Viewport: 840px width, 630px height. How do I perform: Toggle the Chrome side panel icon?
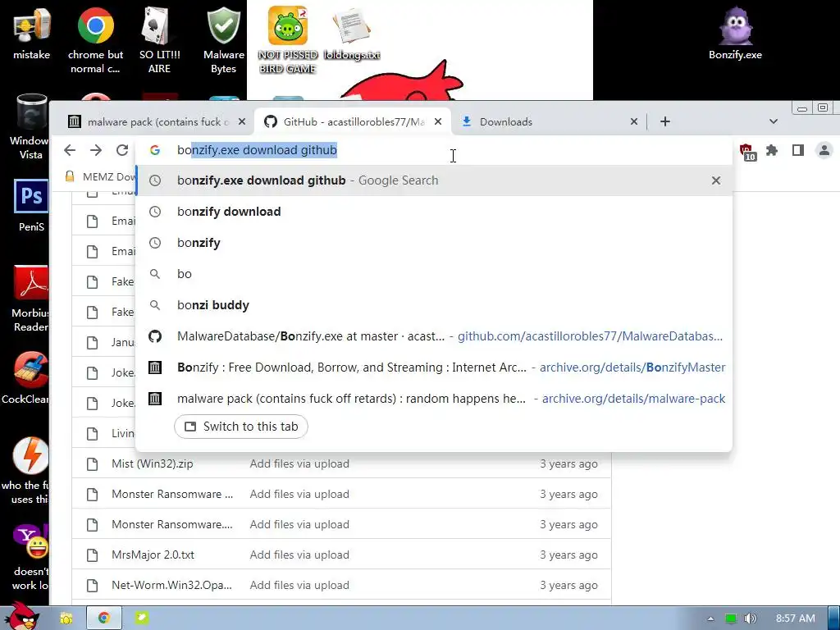click(x=798, y=150)
